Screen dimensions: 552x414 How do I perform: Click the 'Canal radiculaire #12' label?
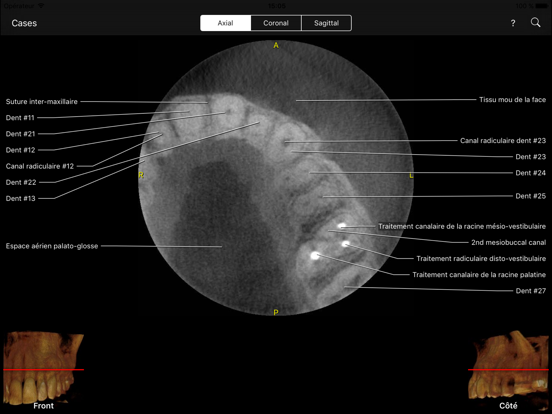(x=40, y=166)
